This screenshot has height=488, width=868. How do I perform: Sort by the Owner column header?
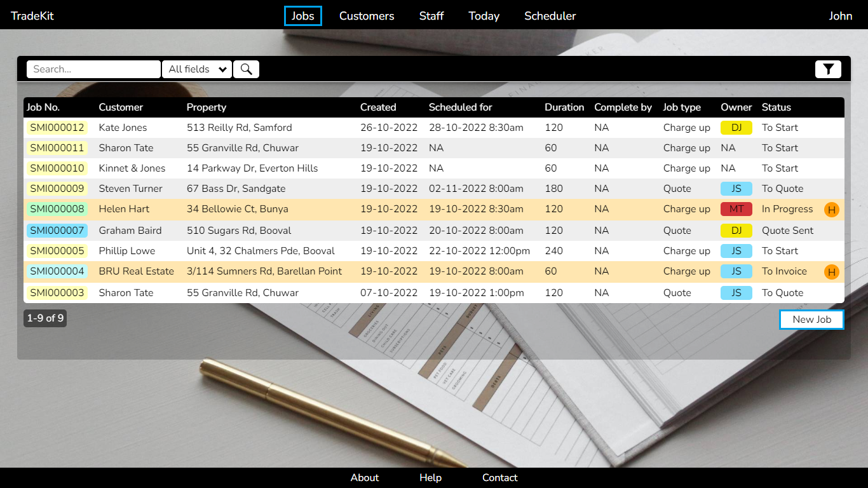pos(736,107)
